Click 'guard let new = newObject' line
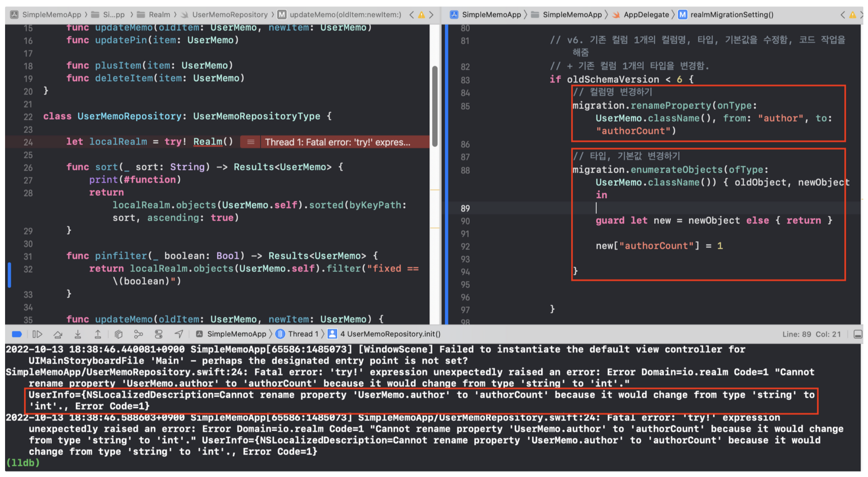Screen dimensions: 868x477 point(714,221)
